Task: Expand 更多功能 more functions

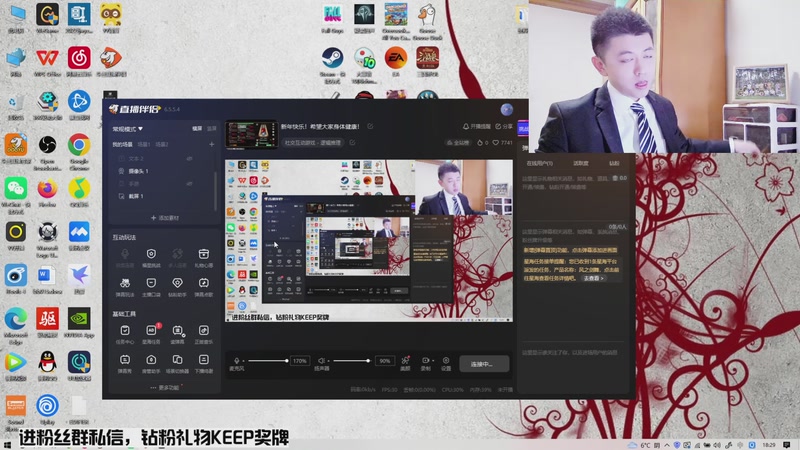Action: [x=165, y=388]
